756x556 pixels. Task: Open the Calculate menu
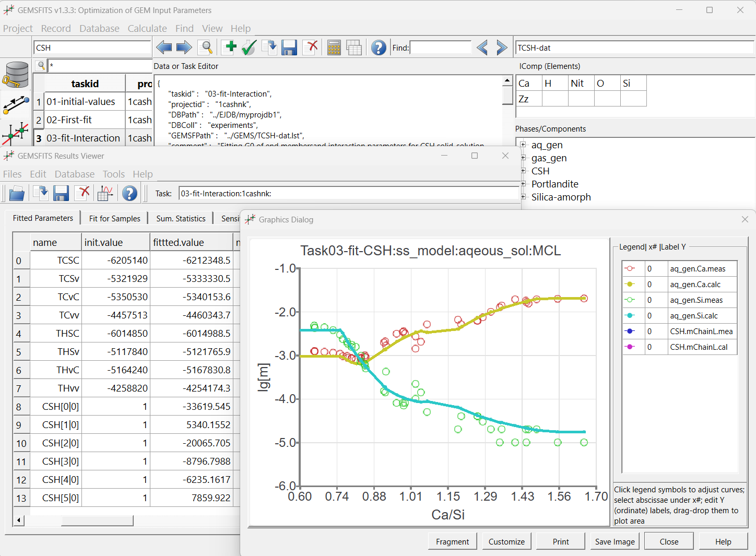(147, 28)
